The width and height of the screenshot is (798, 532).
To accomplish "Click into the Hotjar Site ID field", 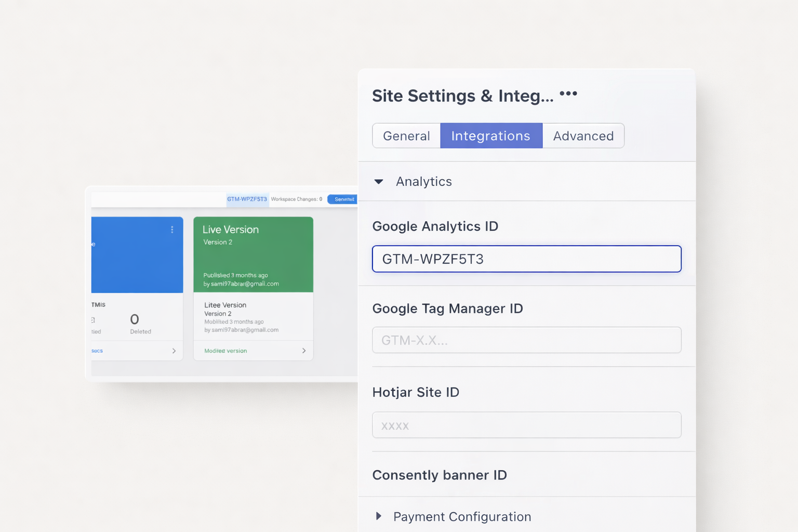I will click(x=526, y=425).
